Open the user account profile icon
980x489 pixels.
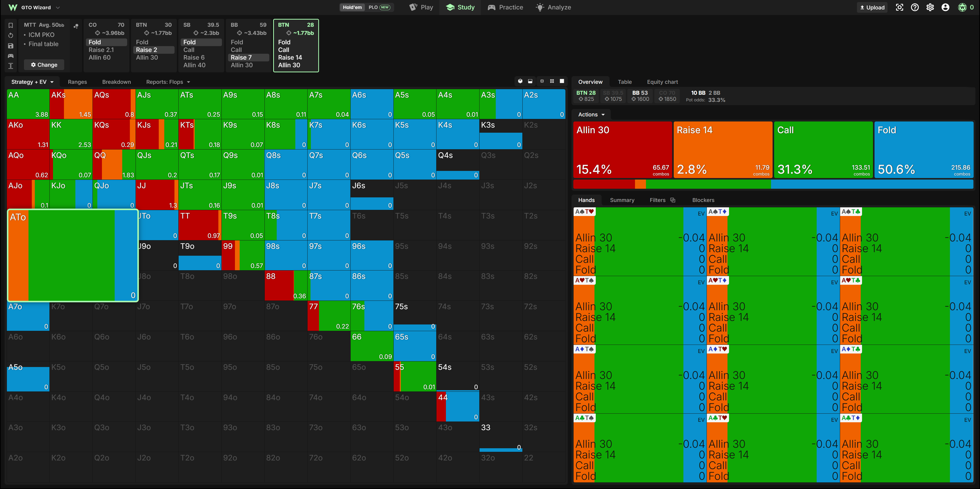pos(945,7)
